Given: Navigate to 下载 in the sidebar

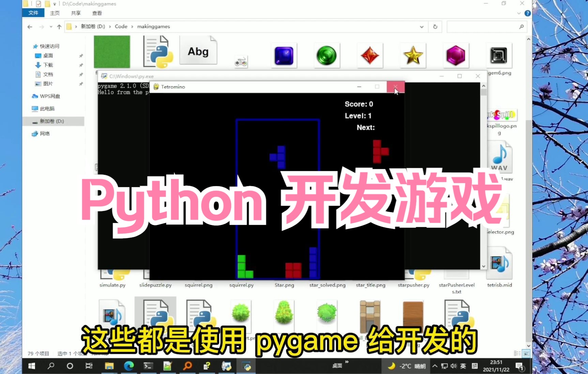Looking at the screenshot, I should (48, 65).
